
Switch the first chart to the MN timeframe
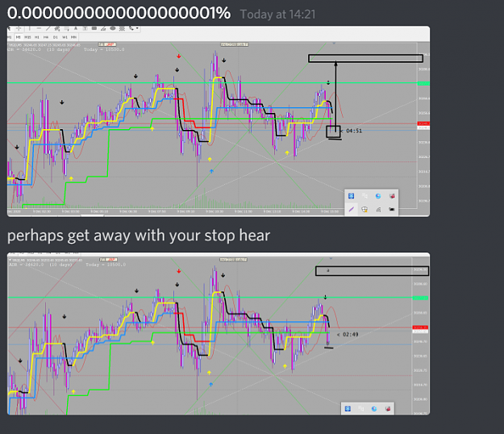click(73, 37)
